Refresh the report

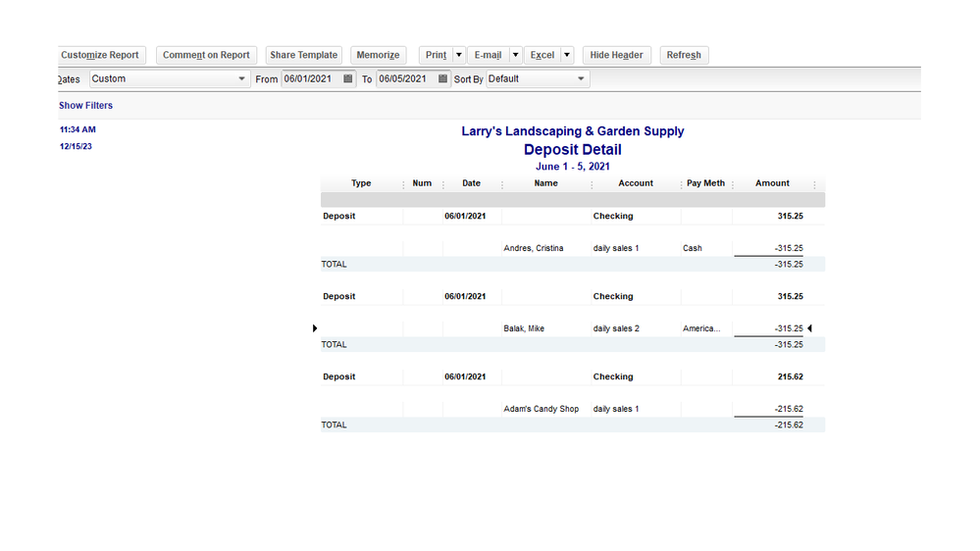click(684, 55)
